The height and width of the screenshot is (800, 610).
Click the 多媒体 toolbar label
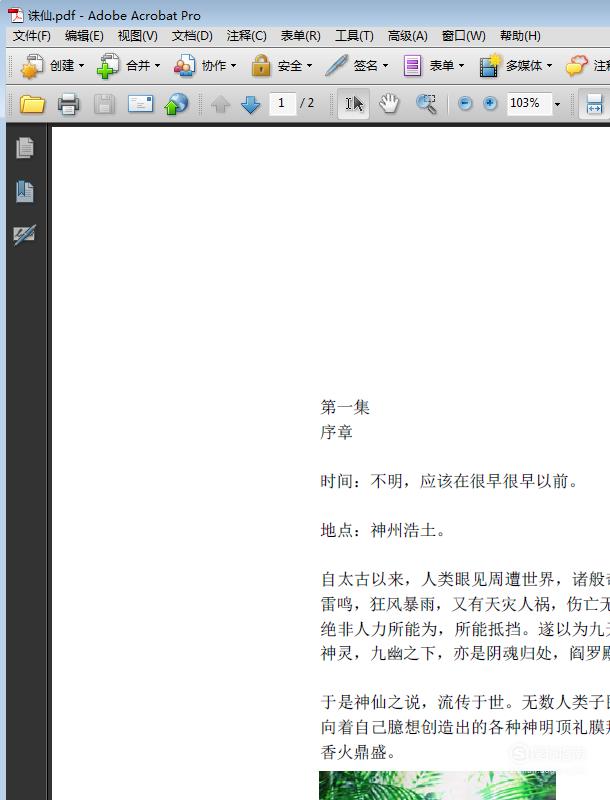524,66
